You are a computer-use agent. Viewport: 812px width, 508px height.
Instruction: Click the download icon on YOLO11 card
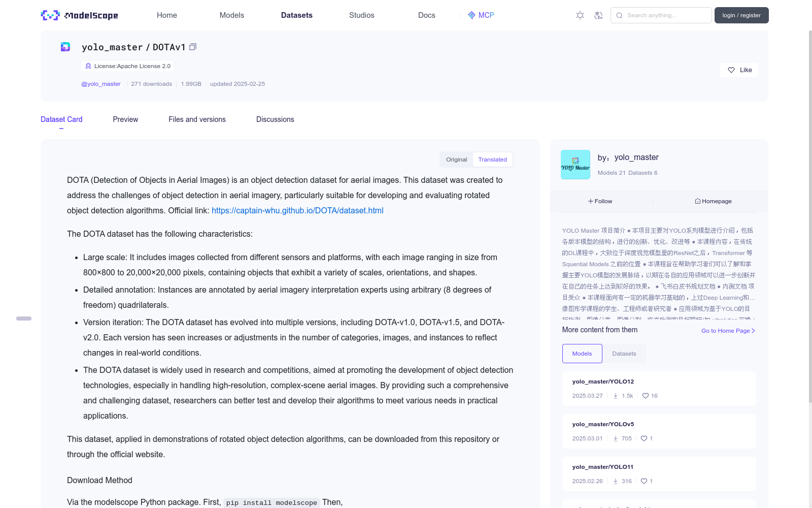(x=616, y=481)
